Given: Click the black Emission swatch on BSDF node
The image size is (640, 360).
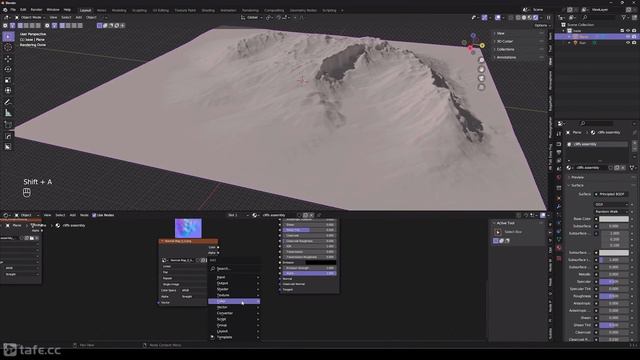Looking at the screenshot, I should (321, 263).
